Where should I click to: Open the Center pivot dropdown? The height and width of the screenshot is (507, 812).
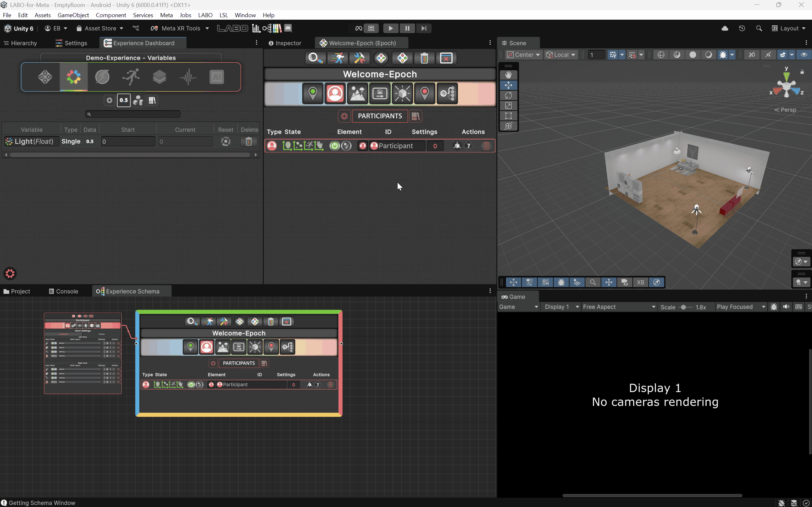(x=523, y=55)
